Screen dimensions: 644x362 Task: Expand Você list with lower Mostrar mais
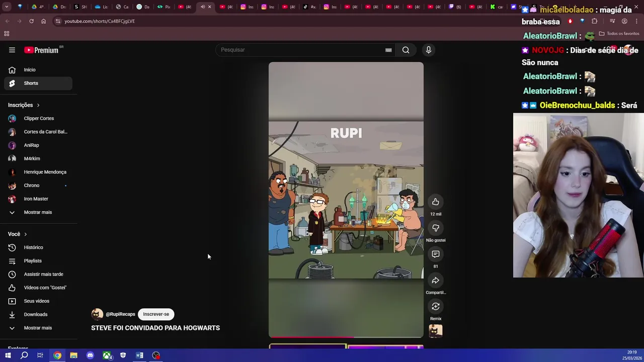coord(38,328)
